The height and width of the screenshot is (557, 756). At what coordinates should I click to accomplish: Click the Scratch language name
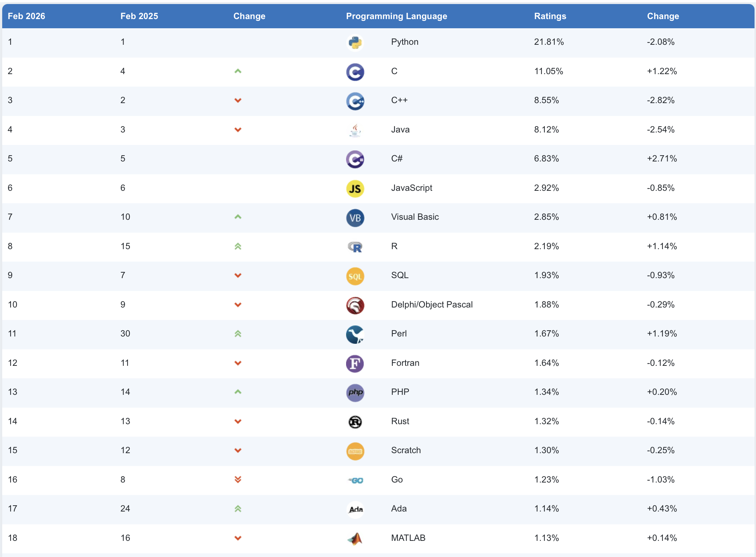[x=405, y=450]
